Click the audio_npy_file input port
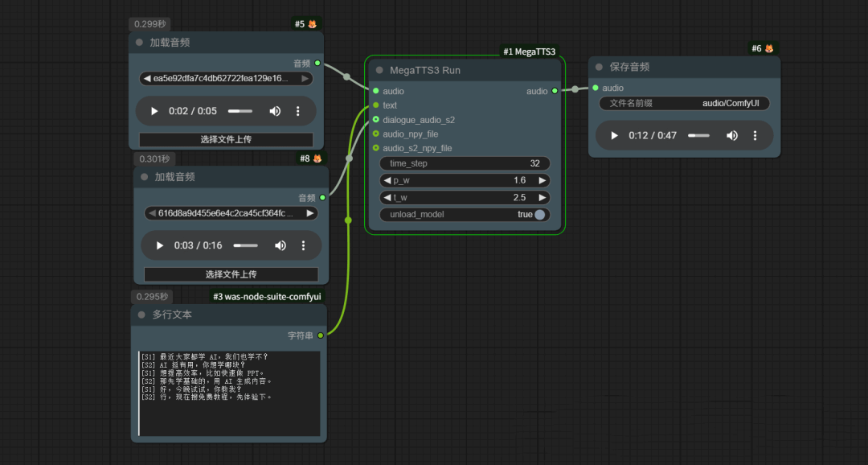Image resolution: width=868 pixels, height=465 pixels. (x=376, y=134)
